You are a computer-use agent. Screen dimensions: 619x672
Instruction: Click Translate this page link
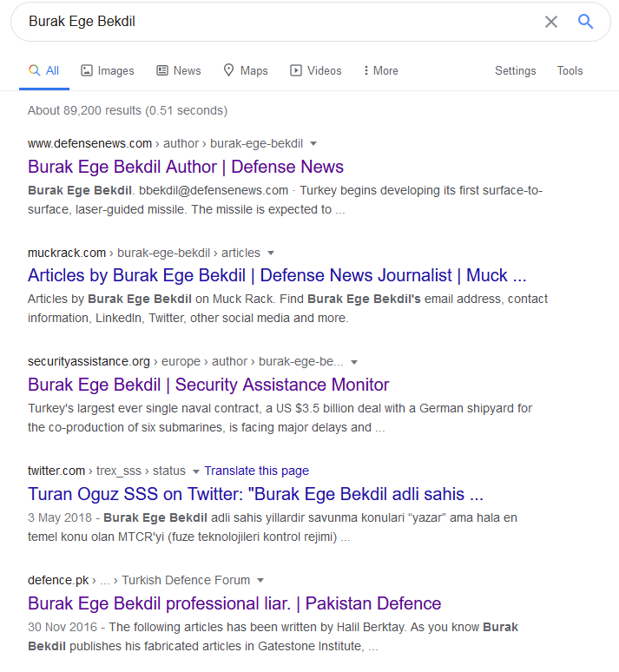tap(257, 471)
